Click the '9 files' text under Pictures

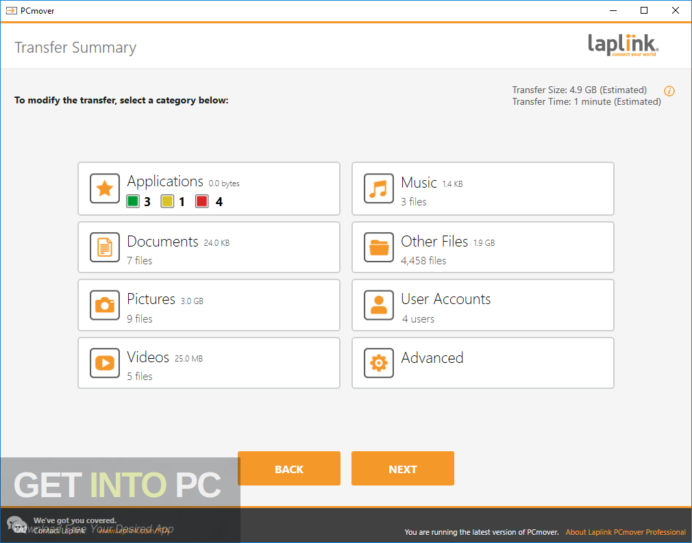[x=139, y=319]
